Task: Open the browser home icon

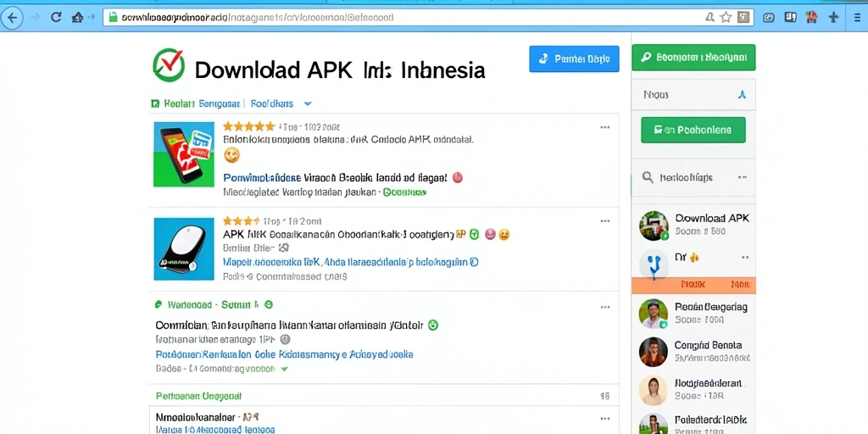Action: 77,17
